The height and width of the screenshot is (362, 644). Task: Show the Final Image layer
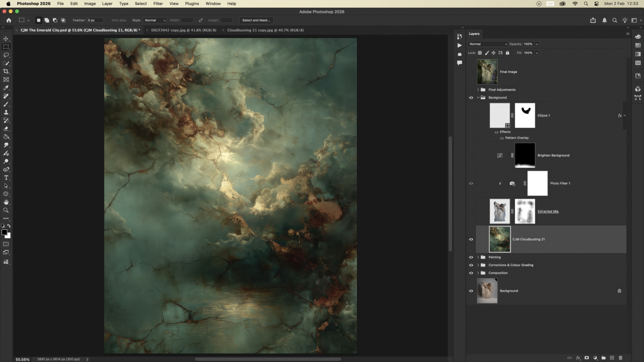tap(471, 72)
